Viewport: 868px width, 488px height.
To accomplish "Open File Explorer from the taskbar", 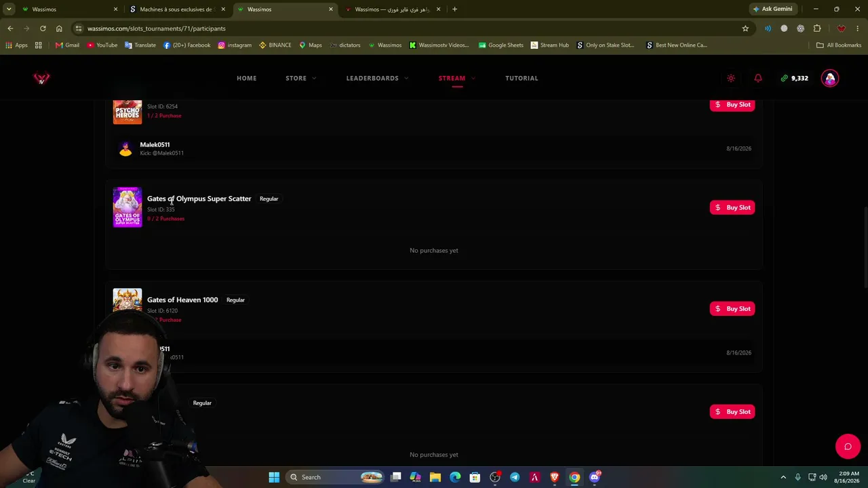I will 435,477.
